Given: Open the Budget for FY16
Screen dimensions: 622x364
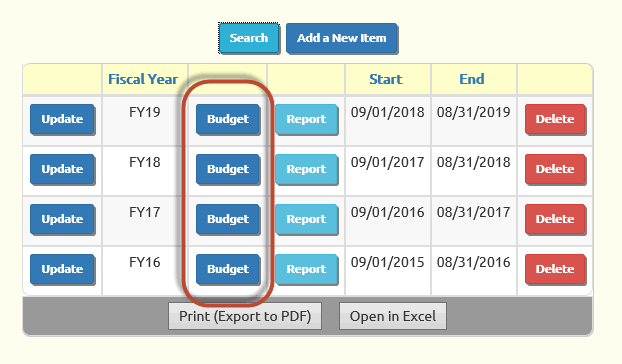Looking at the screenshot, I should click(228, 269).
